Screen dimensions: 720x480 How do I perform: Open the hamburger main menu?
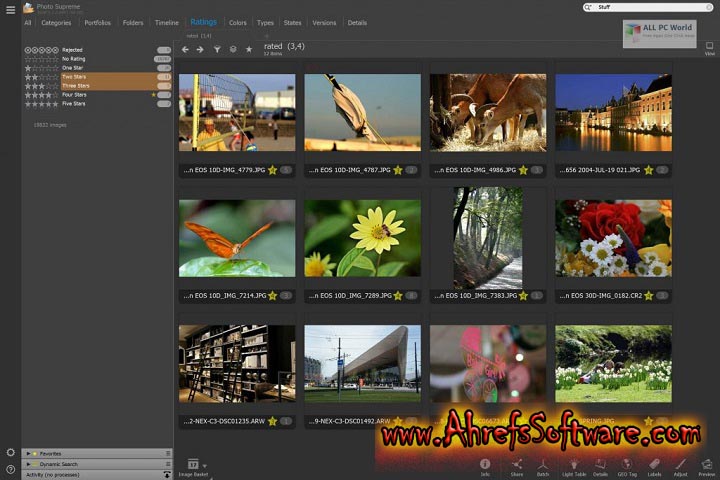10,10
